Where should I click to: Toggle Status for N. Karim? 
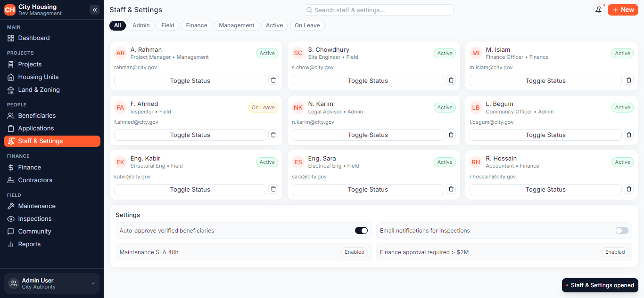[x=368, y=135]
